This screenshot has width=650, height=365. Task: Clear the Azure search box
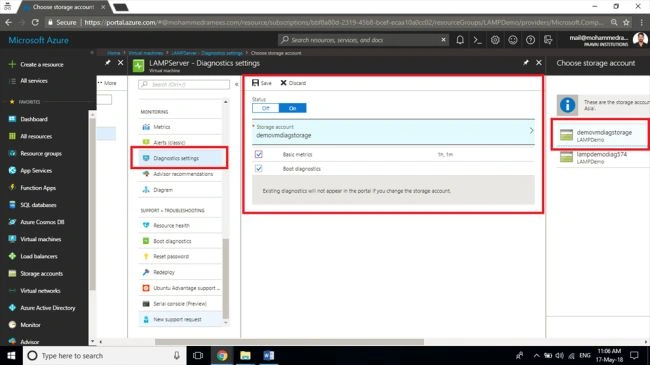[443, 40]
